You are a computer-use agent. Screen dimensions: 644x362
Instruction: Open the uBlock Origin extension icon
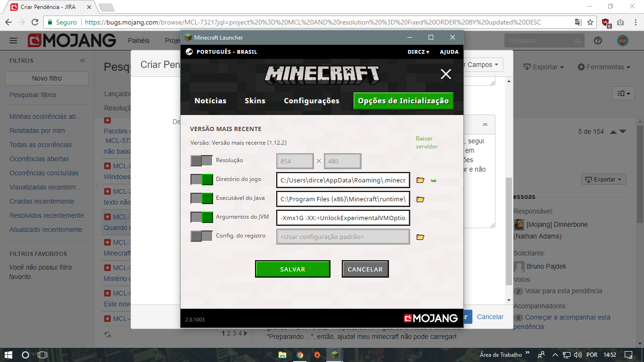607,23
